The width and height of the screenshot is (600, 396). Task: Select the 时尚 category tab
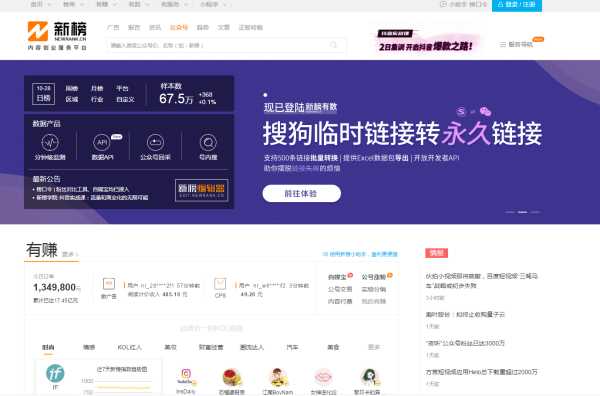48,347
